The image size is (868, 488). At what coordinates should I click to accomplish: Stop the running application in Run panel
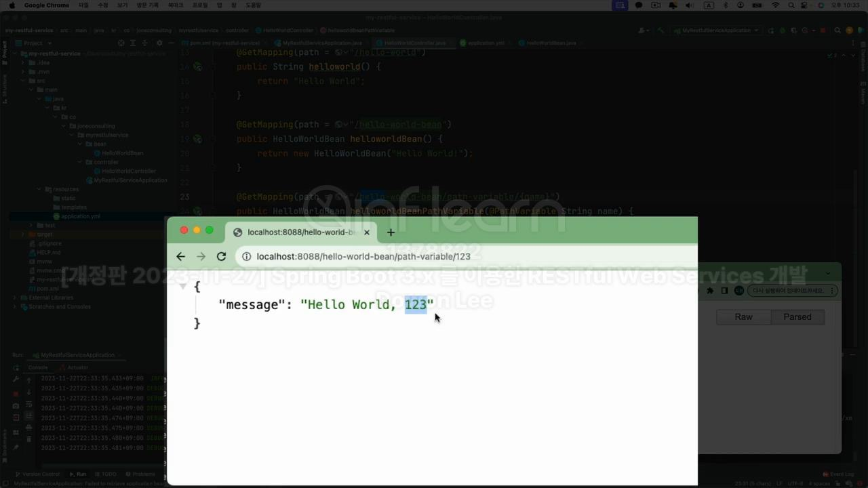16,393
